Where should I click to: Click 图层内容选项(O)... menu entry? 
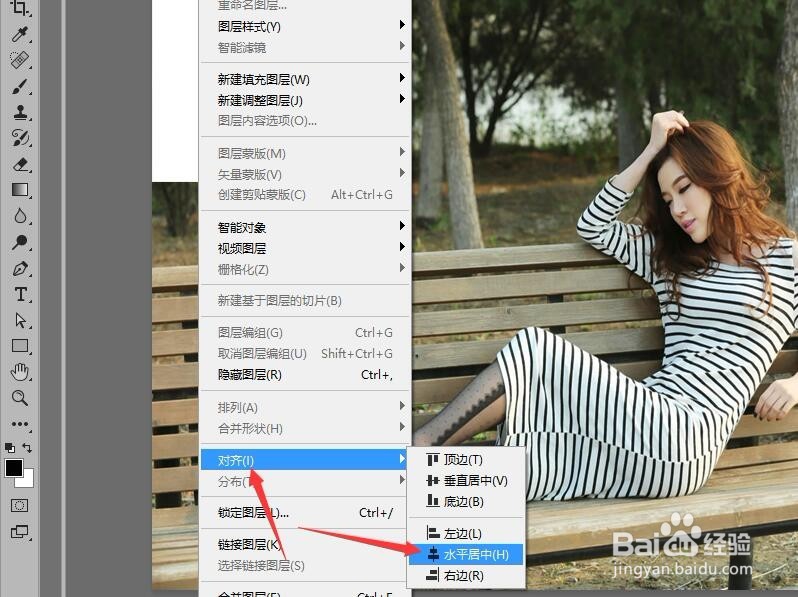tap(304, 121)
